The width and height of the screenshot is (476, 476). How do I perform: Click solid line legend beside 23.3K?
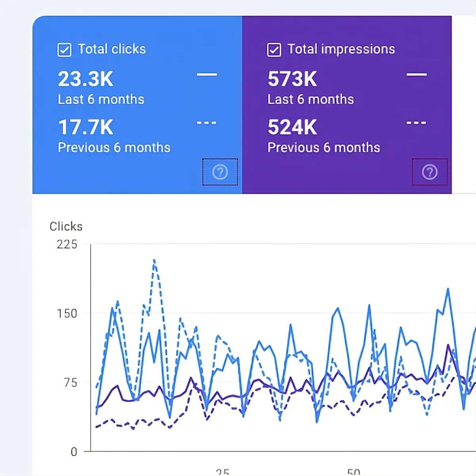207,74
